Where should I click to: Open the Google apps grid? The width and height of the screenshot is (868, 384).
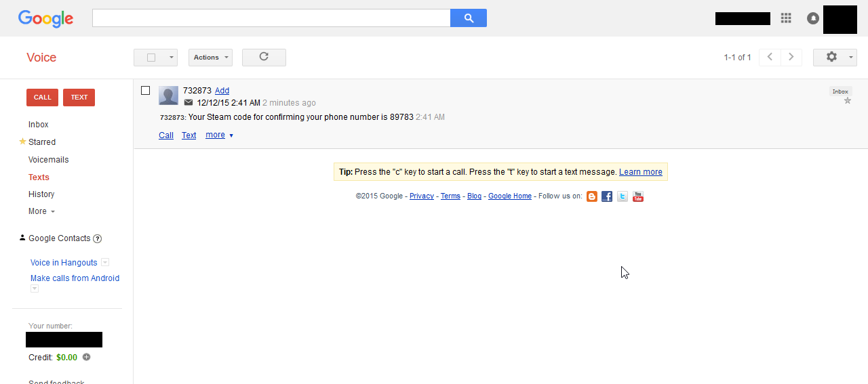coord(786,18)
